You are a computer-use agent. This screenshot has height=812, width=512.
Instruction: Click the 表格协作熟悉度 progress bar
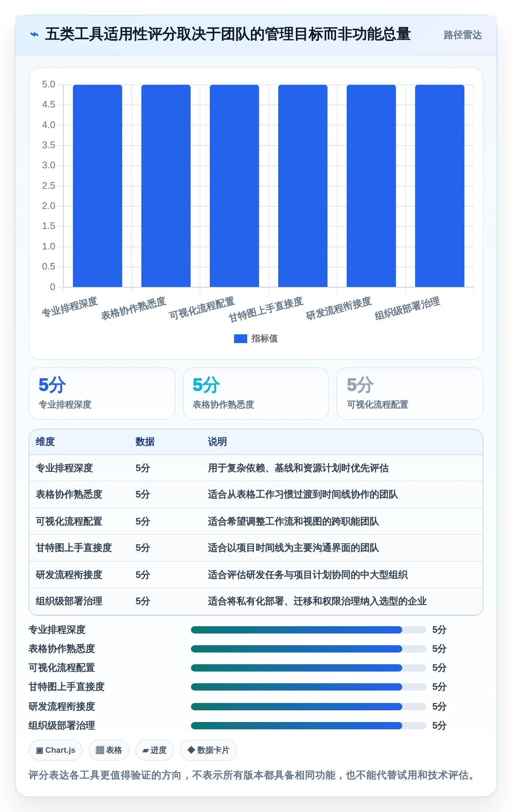click(x=308, y=649)
